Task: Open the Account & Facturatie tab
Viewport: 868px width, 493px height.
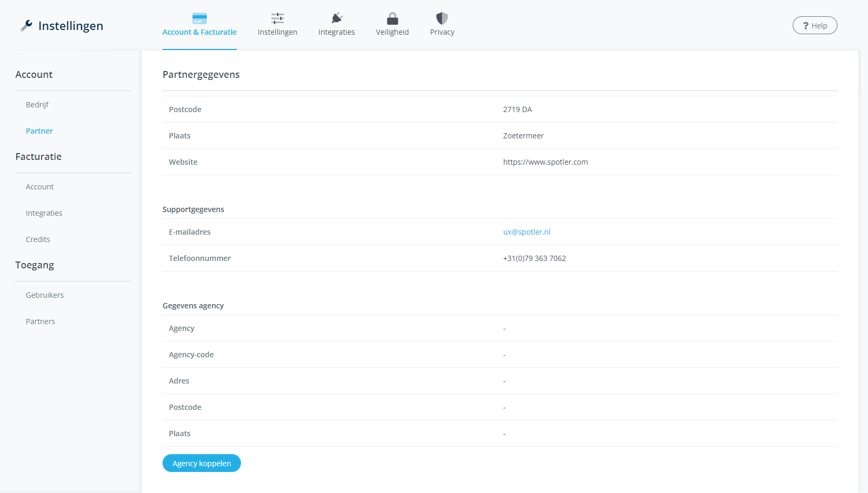Action: 199,26
